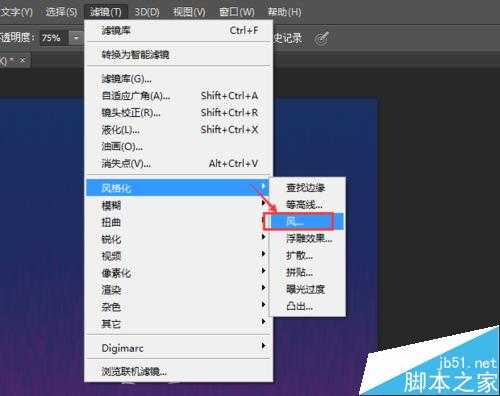The image size is (500, 396).
Task: Expand the 锐化 submenu
Action: (177, 239)
